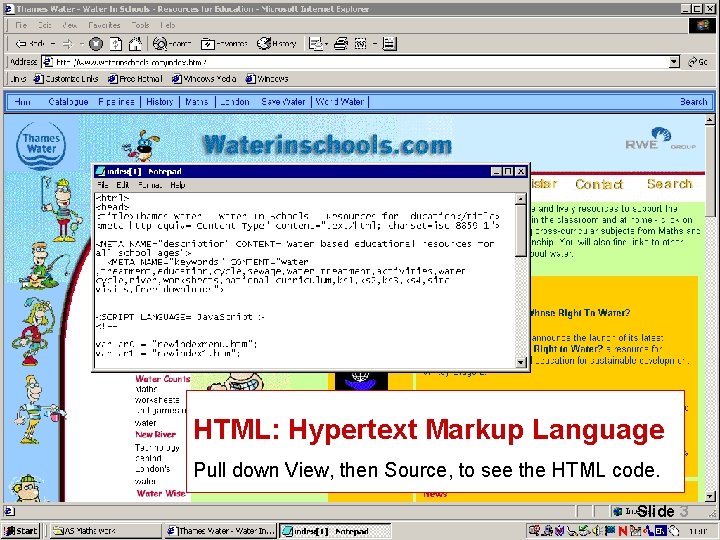Open Internet Explorer View menu
The width and height of the screenshot is (720, 540).
tap(69, 25)
